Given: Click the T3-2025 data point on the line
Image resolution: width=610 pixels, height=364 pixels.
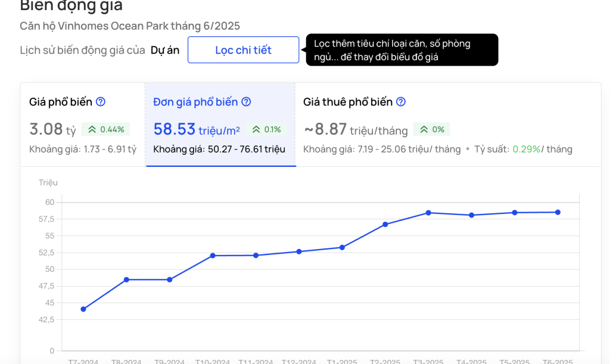Looking at the screenshot, I should pos(428,213).
